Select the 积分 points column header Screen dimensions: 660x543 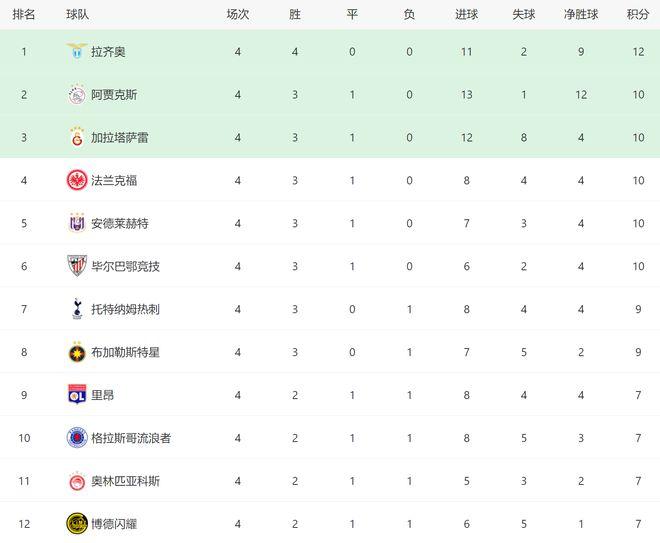[638, 15]
